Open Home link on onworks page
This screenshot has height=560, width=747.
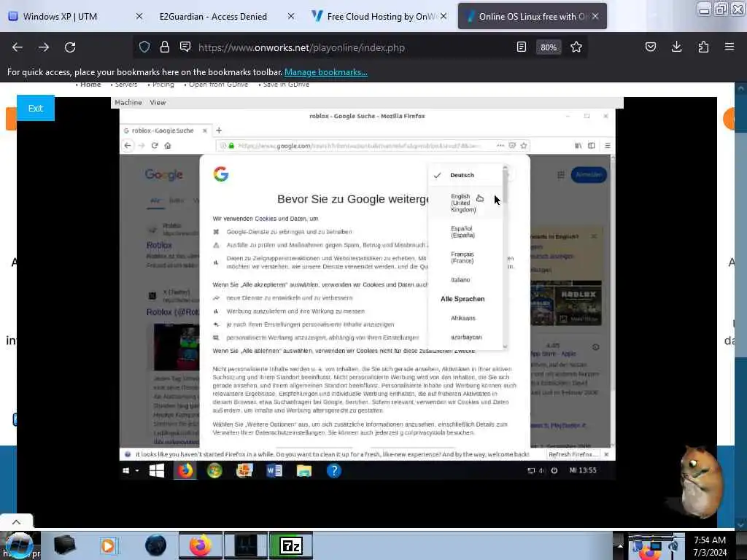point(90,85)
